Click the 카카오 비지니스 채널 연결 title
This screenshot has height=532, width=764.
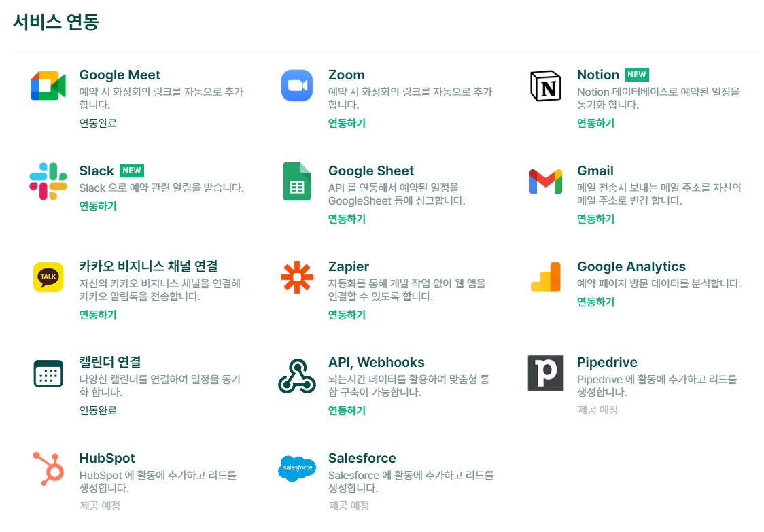click(x=149, y=266)
